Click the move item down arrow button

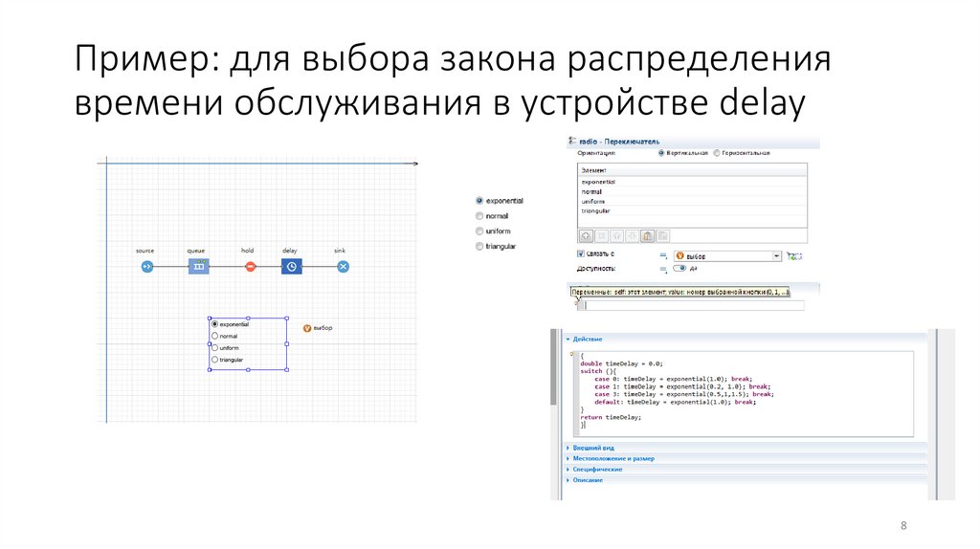[632, 236]
